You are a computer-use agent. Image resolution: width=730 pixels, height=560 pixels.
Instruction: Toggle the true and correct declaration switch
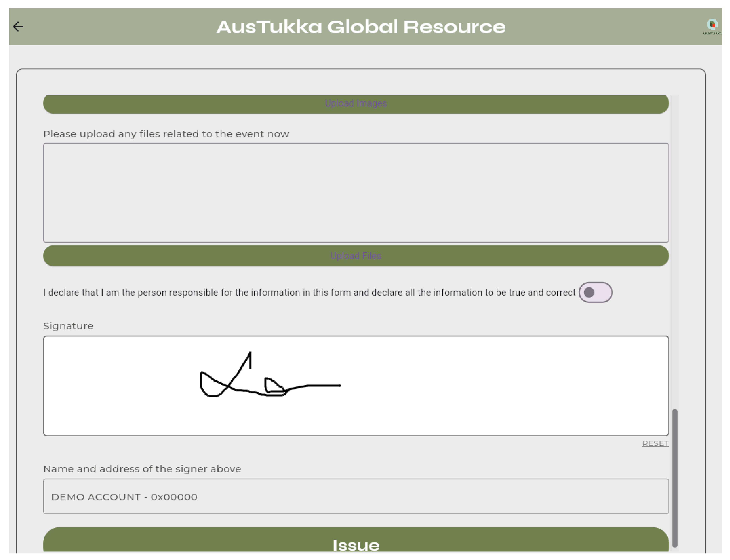tap(595, 292)
